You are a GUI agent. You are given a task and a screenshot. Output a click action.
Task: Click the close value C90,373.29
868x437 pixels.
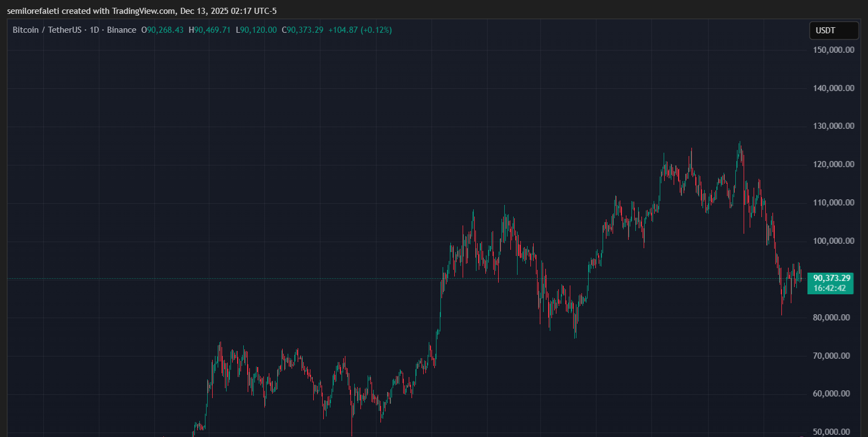(x=302, y=30)
